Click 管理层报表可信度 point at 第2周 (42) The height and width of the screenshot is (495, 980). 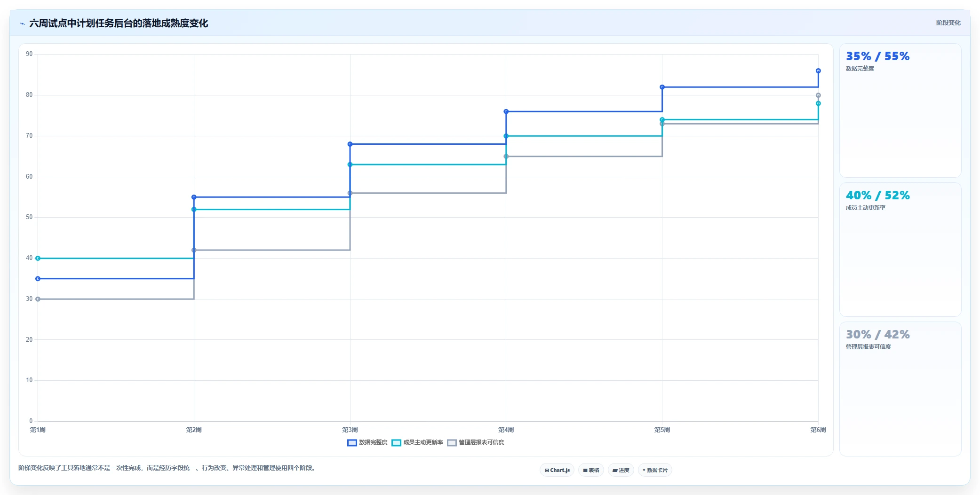(194, 250)
